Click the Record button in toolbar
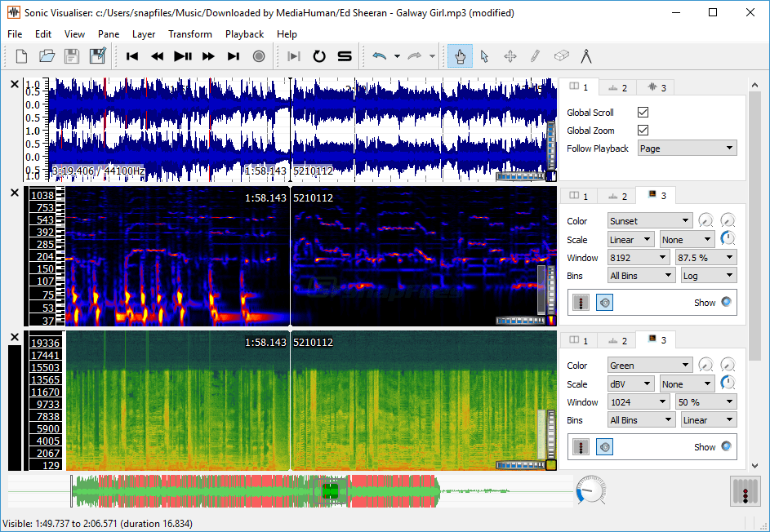This screenshot has height=532, width=770. [x=259, y=56]
